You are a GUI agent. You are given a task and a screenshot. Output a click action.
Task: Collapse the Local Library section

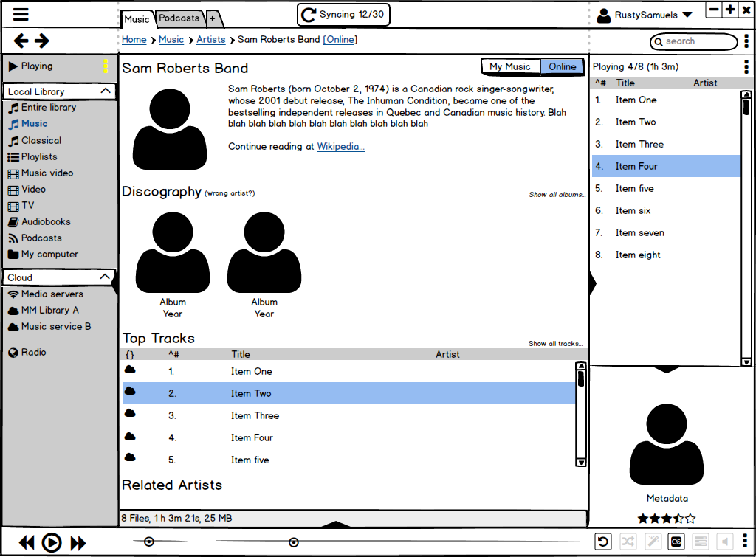click(x=106, y=91)
